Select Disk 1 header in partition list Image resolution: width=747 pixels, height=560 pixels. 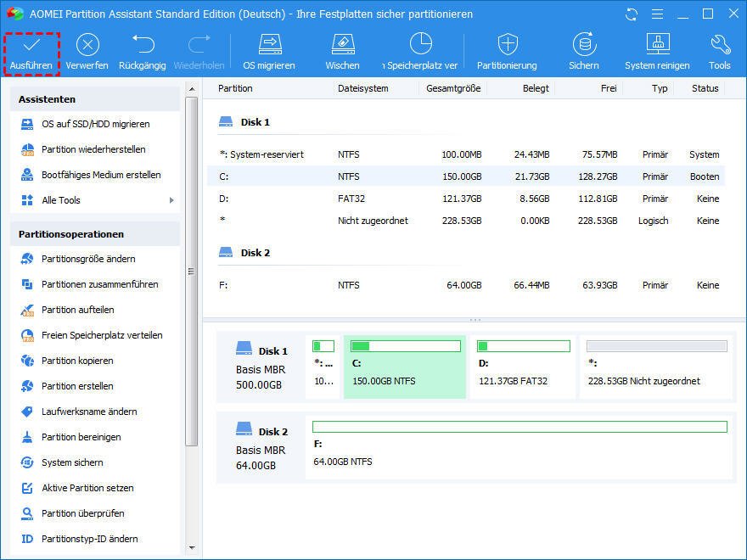pos(244,122)
